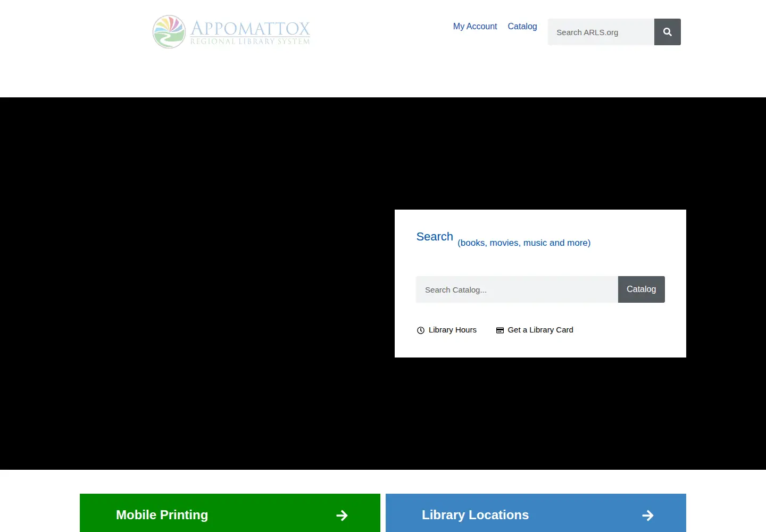Open the Mobile Printing green banner
Screen dimensions: 766x532
pyautogui.click(x=230, y=513)
